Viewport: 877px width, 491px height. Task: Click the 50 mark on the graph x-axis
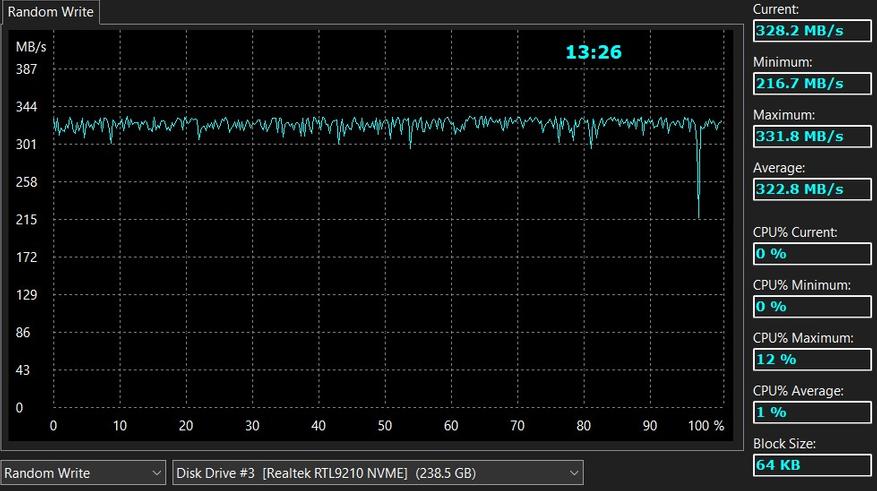tap(384, 426)
